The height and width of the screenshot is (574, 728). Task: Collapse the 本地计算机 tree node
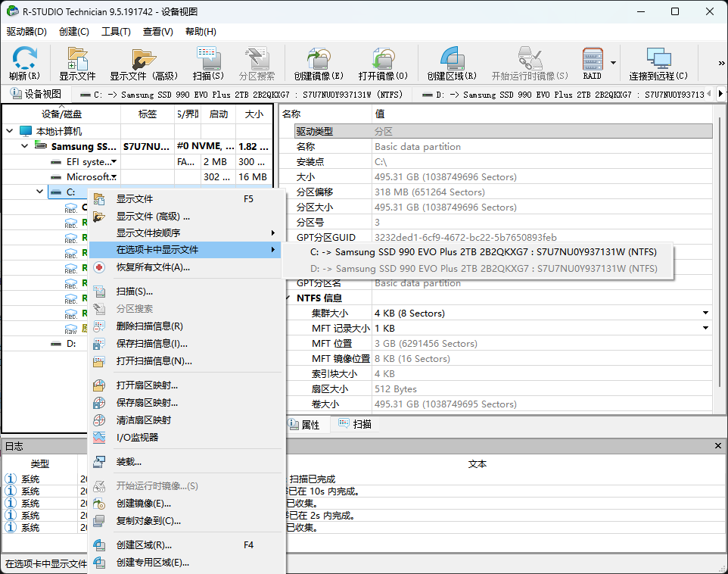10,131
